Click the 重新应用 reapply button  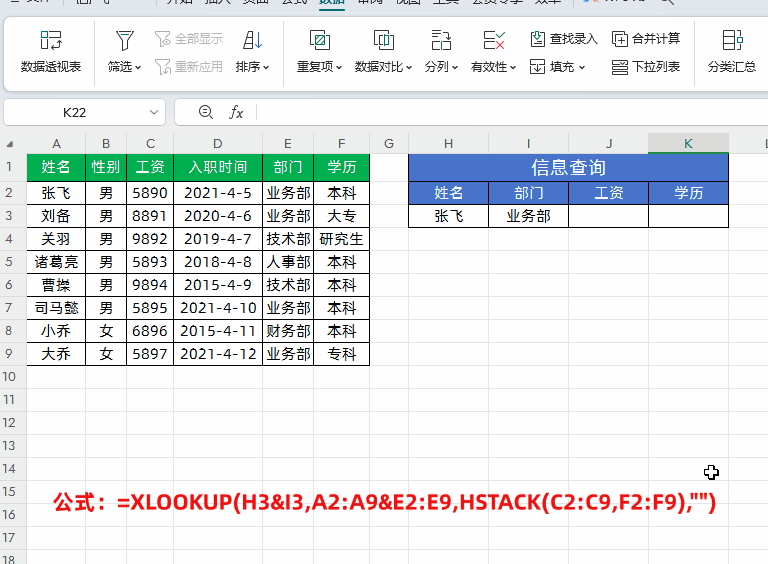[x=189, y=67]
